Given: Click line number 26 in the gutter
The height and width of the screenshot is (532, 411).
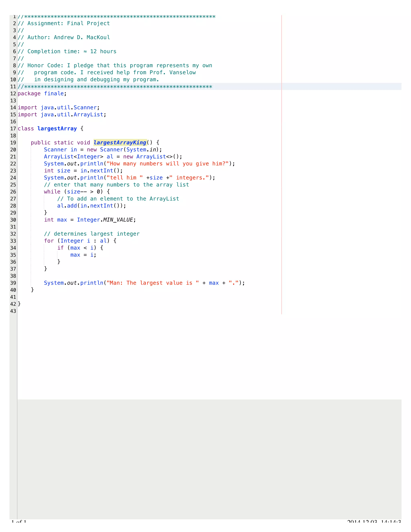Looking at the screenshot, I should tap(13, 192).
